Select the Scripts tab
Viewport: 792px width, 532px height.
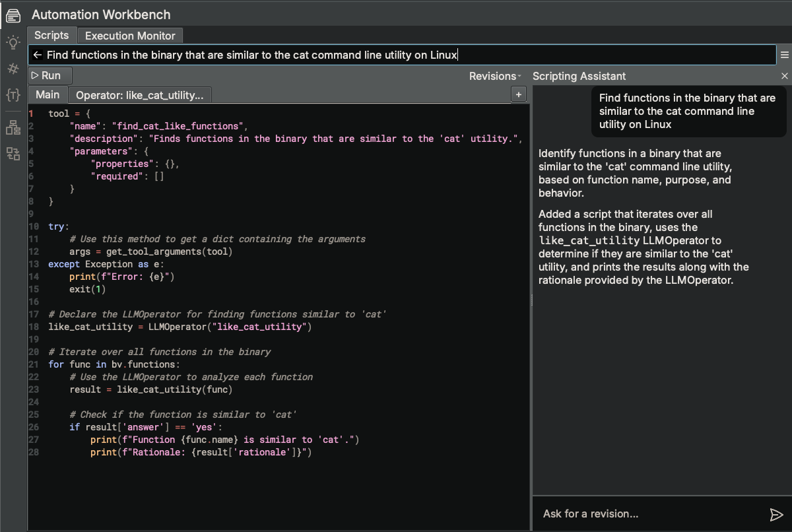[x=51, y=36]
